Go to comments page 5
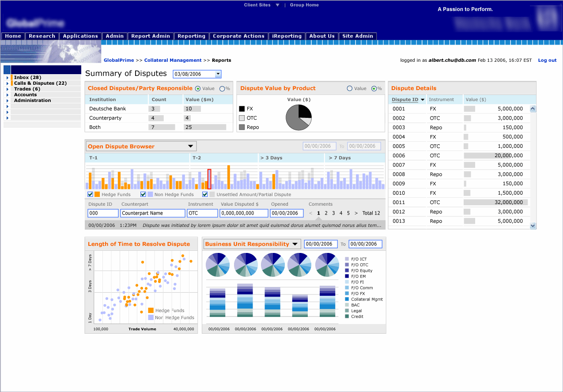 [348, 213]
